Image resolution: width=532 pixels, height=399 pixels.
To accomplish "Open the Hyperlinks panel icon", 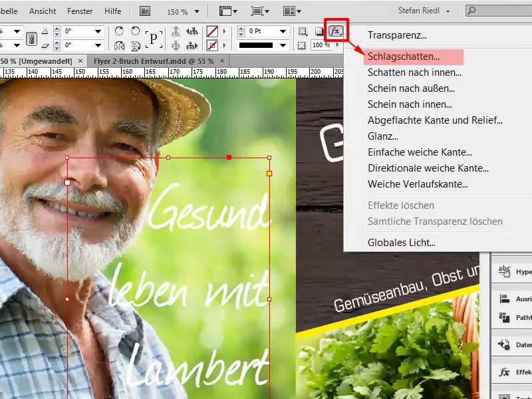I will [505, 271].
